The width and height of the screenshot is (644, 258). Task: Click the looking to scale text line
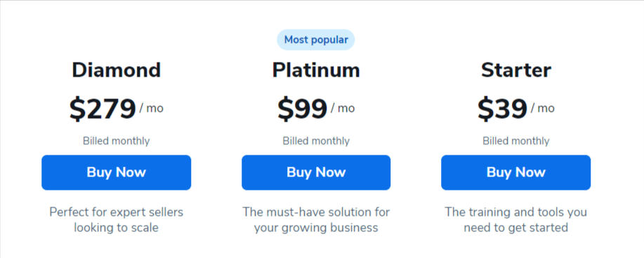click(x=117, y=228)
